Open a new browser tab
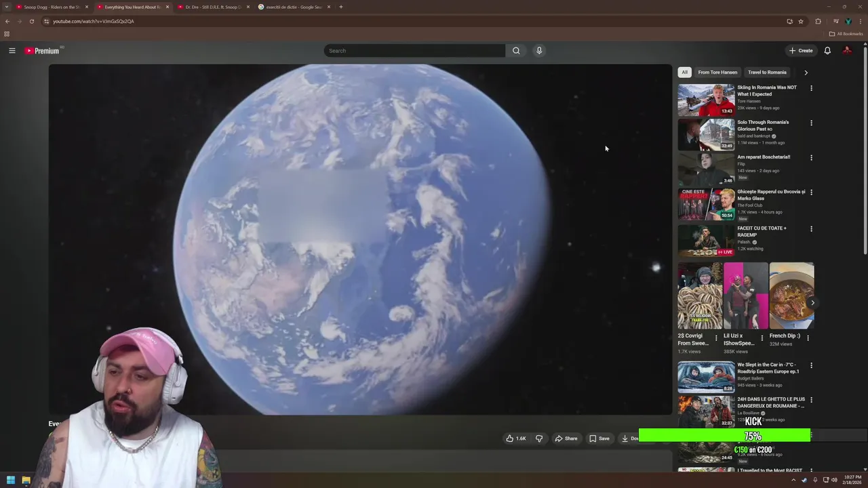868x488 pixels. 341,7
